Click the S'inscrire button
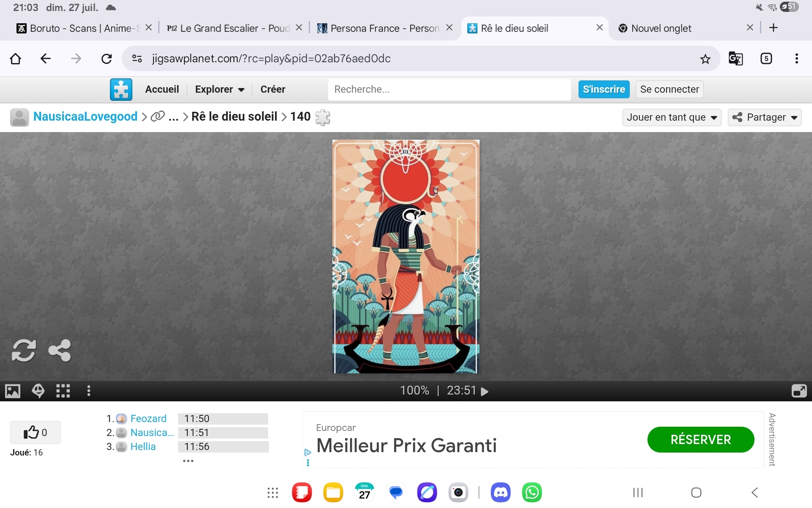Viewport: 812px width, 508px height. coord(604,89)
